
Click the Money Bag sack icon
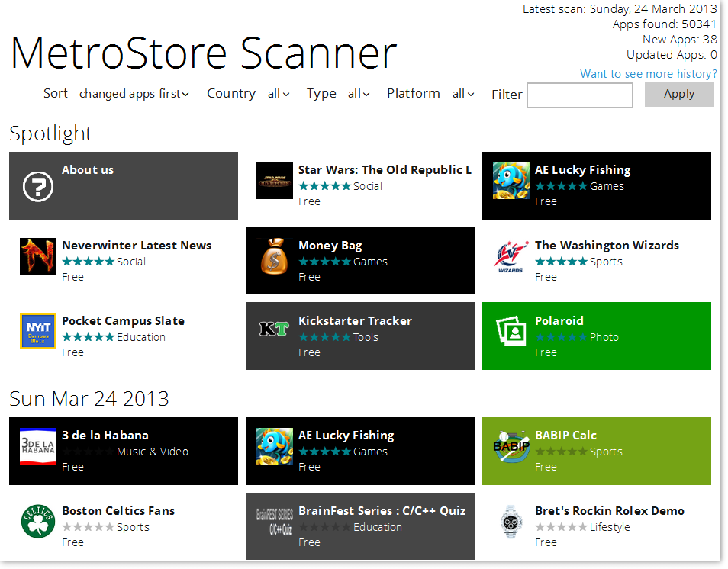275,256
